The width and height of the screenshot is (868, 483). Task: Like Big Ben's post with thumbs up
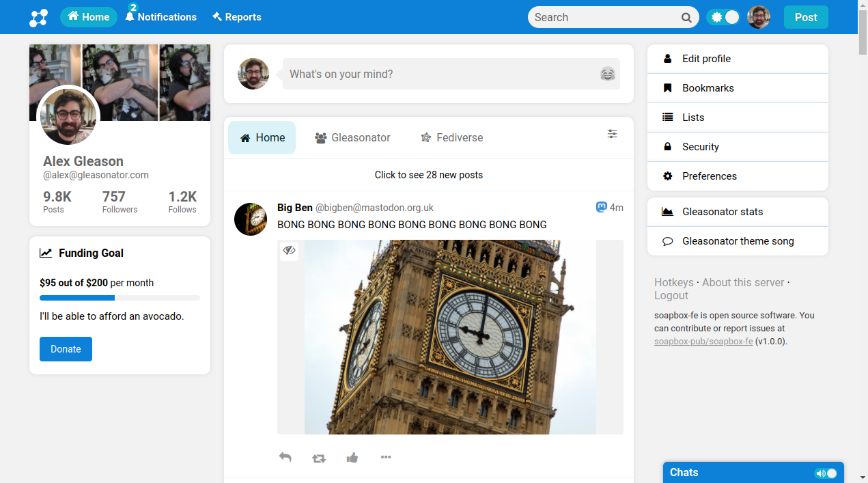352,458
